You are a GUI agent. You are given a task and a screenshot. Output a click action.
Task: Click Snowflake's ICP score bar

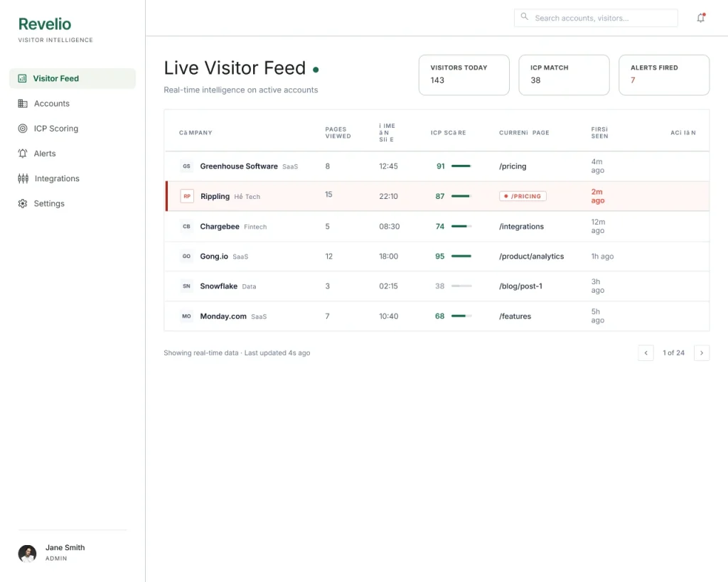coord(461,286)
